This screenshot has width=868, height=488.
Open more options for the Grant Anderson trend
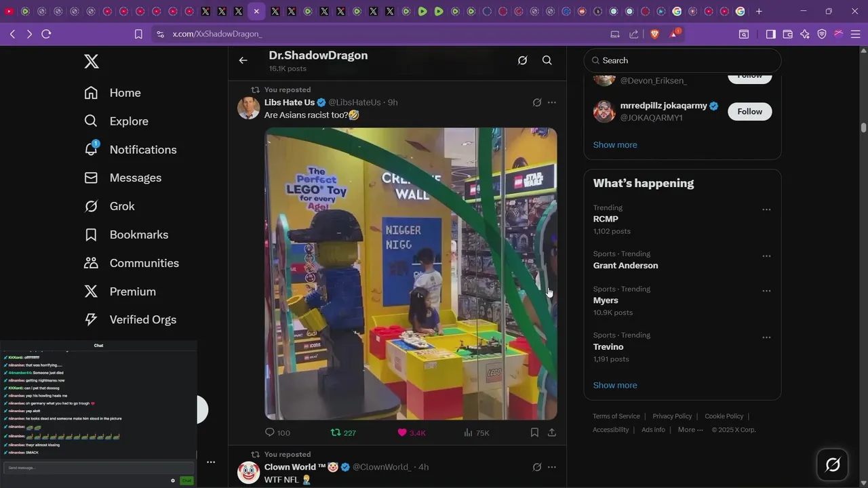766,256
